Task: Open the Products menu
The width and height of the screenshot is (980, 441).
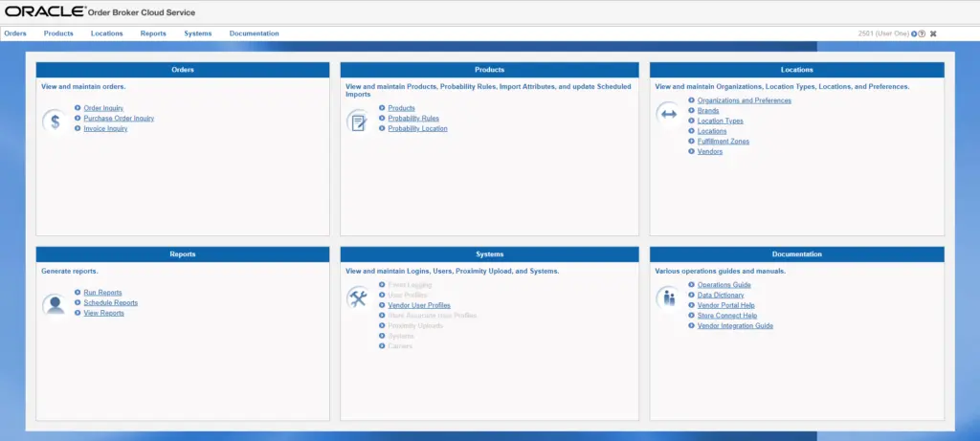Action: (58, 33)
